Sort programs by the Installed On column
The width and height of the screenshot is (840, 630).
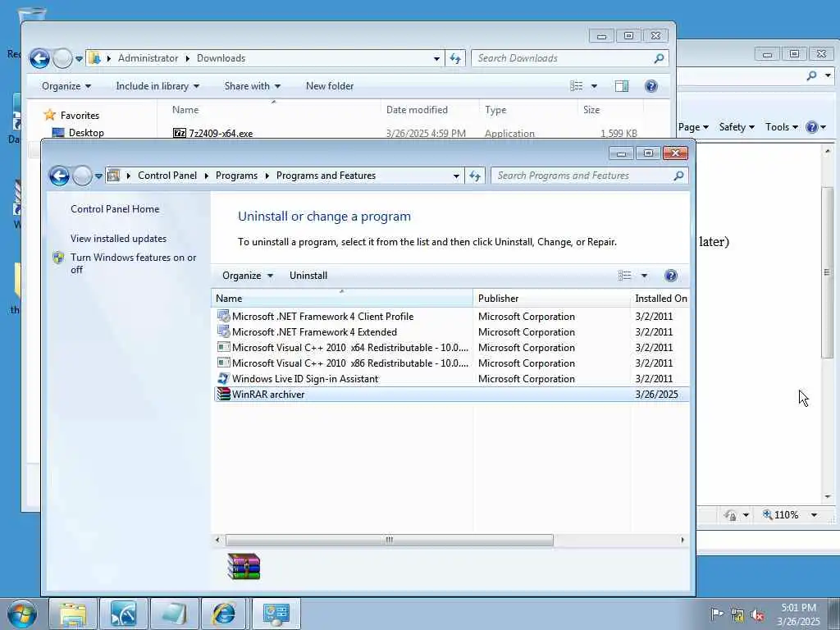(660, 299)
